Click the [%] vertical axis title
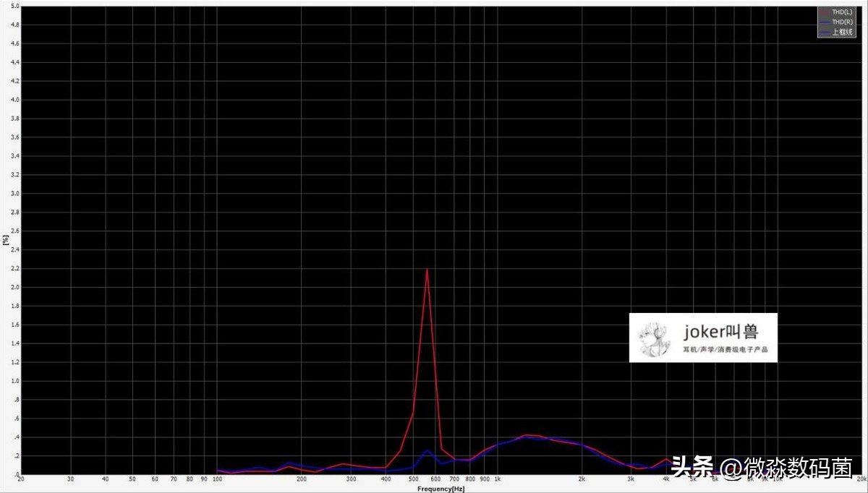Image resolution: width=868 pixels, height=493 pixels. click(6, 241)
